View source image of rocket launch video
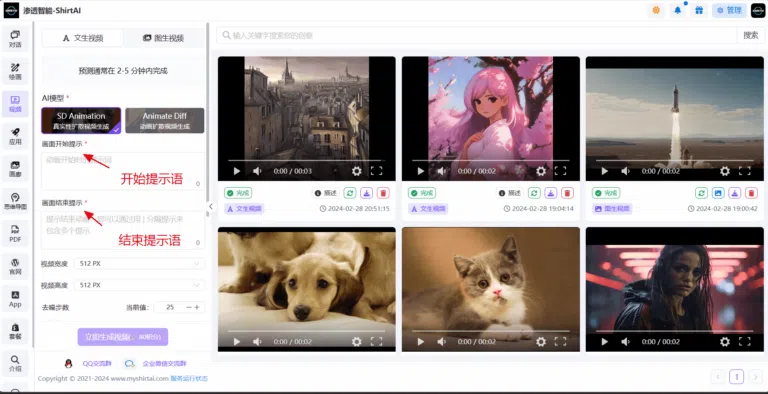Viewport: 768px width, 394px height. pos(718,193)
